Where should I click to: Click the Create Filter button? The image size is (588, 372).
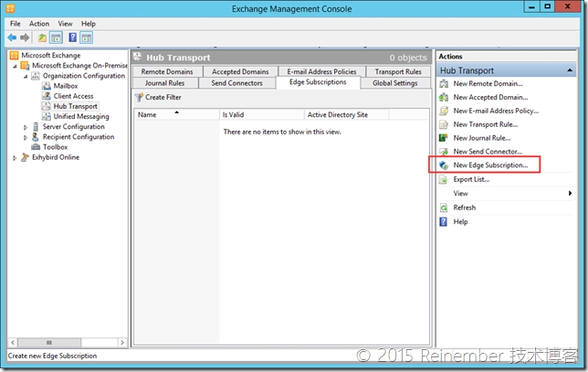(158, 98)
